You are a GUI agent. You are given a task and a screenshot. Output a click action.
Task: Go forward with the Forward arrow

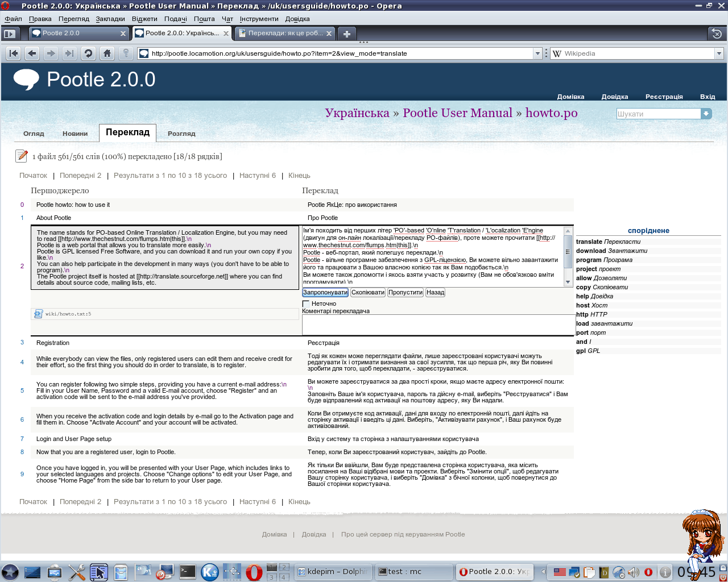[x=51, y=53]
